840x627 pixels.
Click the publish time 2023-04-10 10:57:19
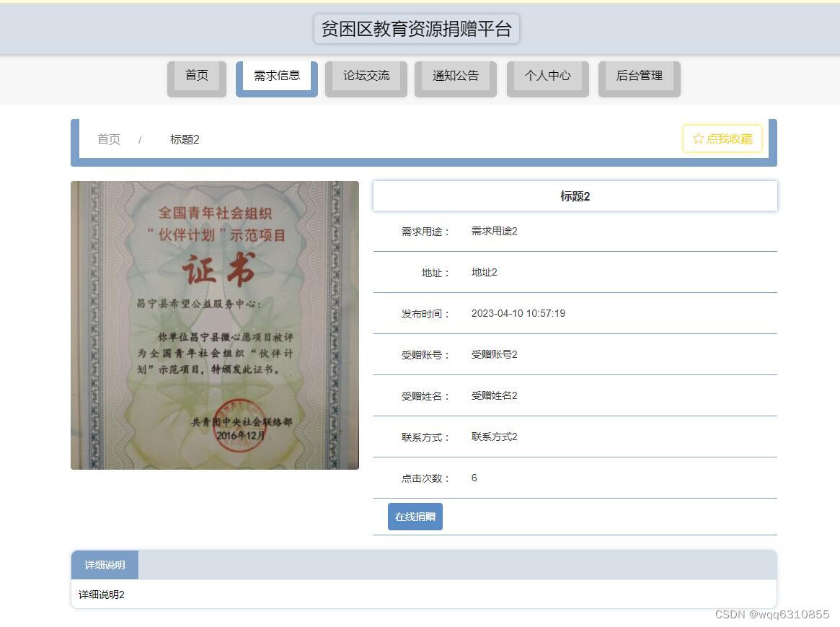[518, 313]
